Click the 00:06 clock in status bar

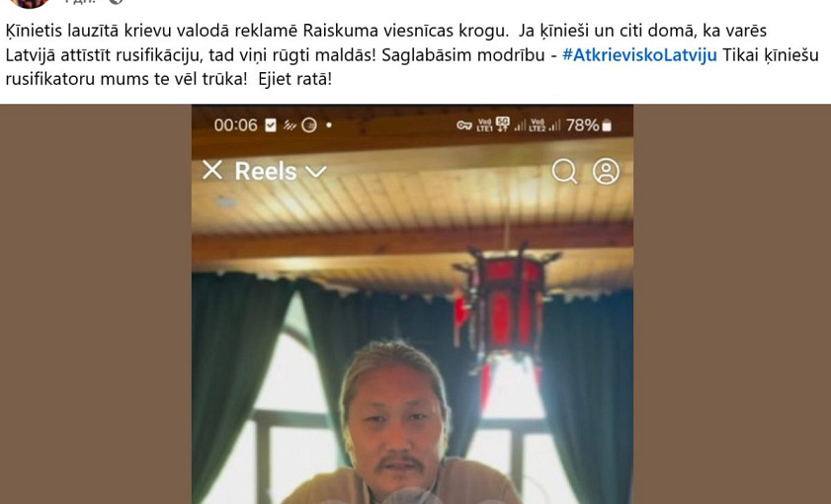(235, 126)
